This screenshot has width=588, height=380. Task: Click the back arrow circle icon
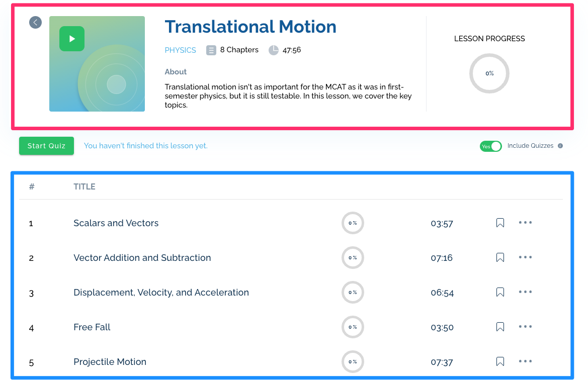pyautogui.click(x=35, y=23)
